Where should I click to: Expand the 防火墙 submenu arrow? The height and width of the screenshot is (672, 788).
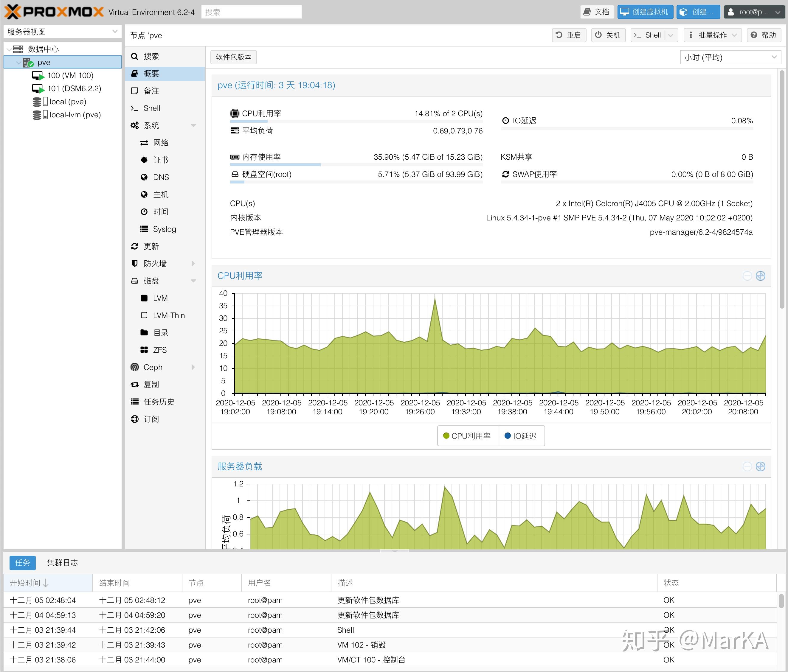193,264
